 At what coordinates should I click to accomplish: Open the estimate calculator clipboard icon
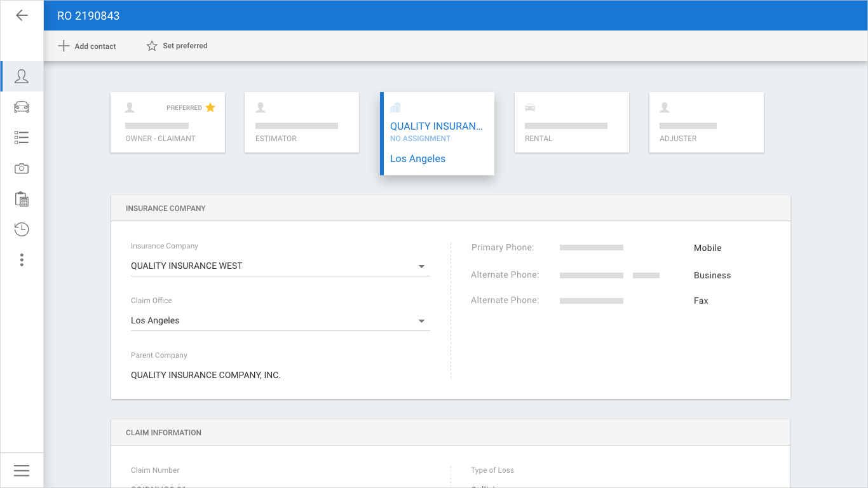pos(22,199)
